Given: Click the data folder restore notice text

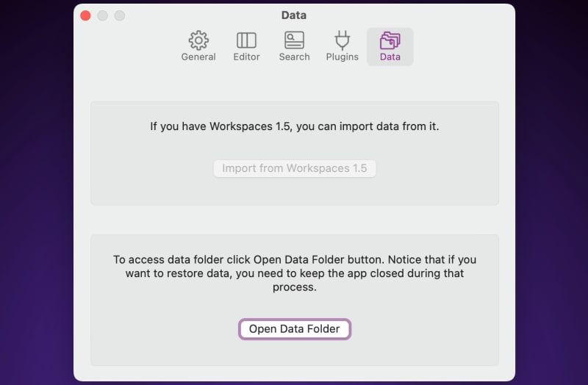Looking at the screenshot, I should (x=295, y=273).
